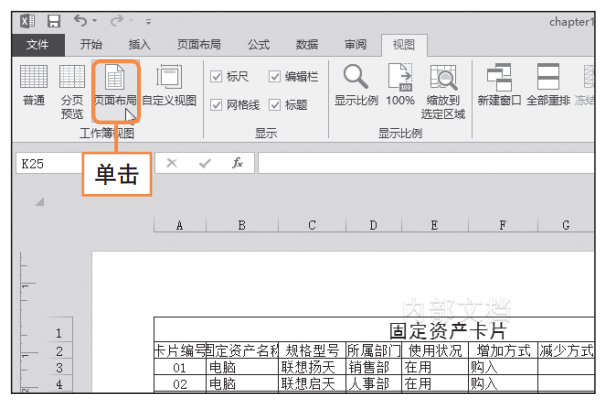This screenshot has height=407, width=608.
Task: Set zoom to 100%
Action: coord(401,86)
